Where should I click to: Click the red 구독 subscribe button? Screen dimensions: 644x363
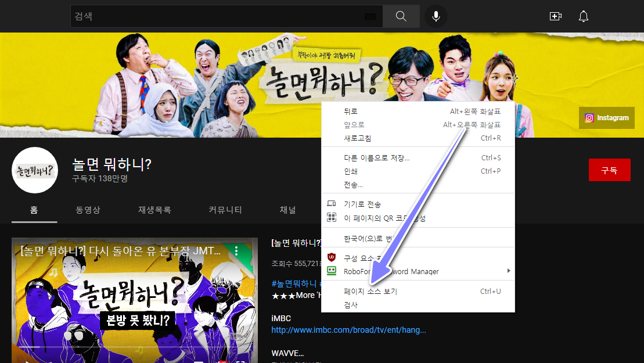click(x=610, y=170)
